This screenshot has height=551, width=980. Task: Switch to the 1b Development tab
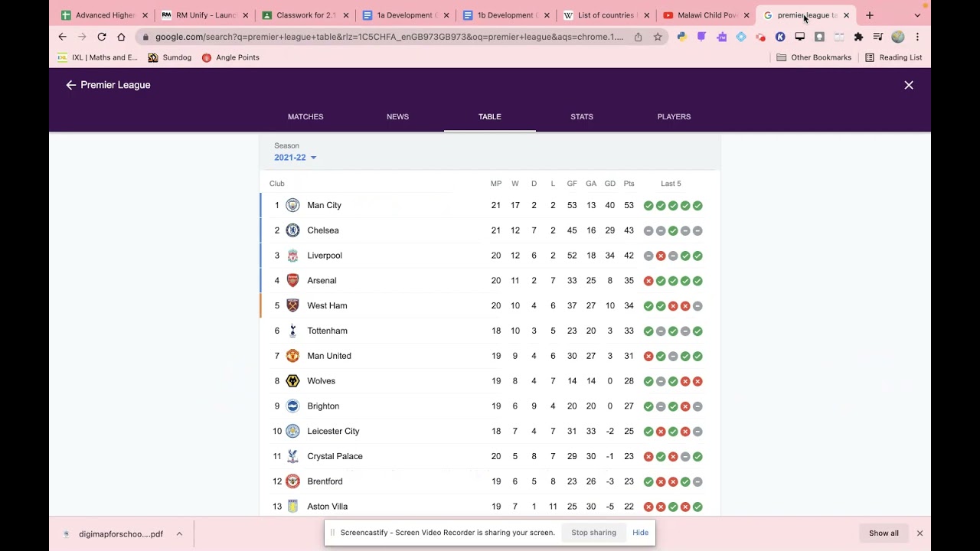point(505,15)
